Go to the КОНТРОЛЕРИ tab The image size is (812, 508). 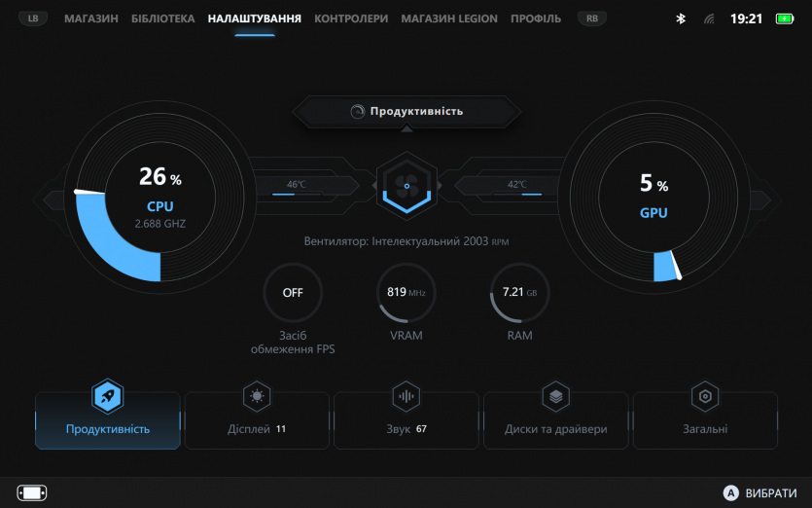(351, 18)
